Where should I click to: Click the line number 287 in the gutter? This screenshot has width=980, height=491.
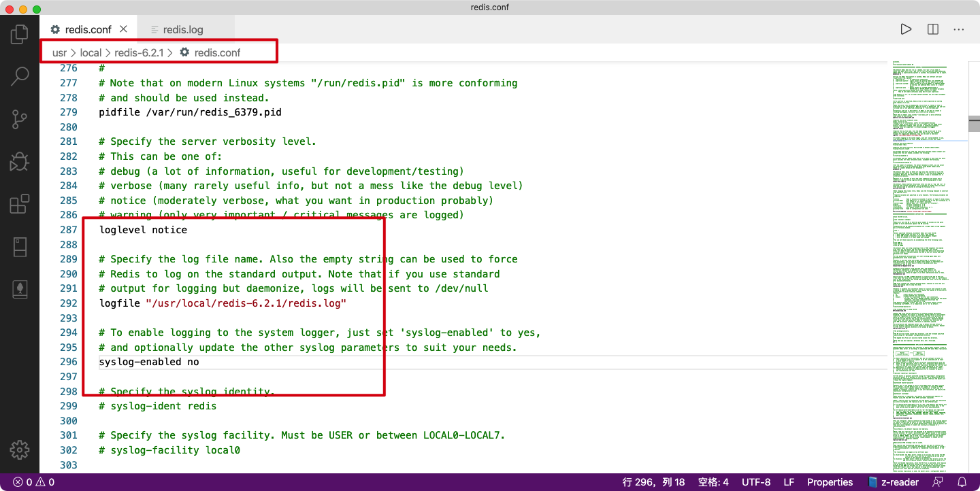[x=69, y=230]
